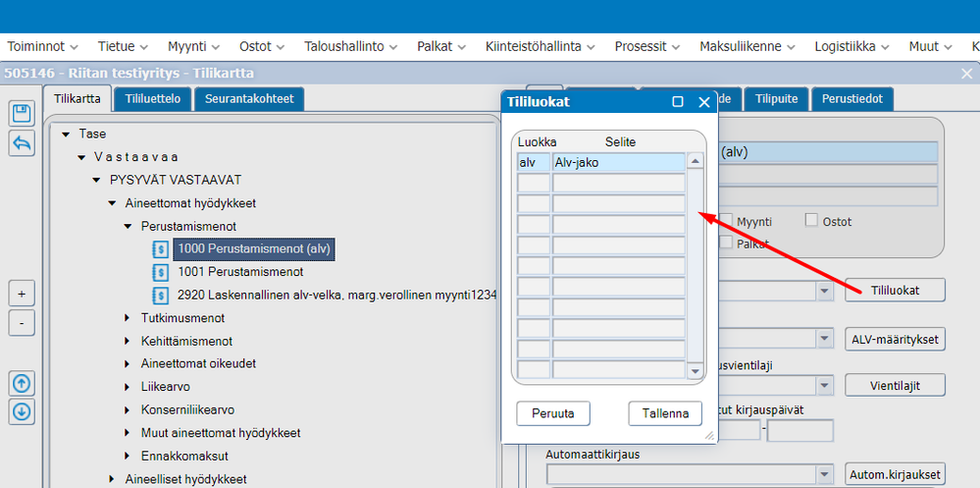Screen dimensions: 980x488
Task: Open the Ostot menu
Action: tap(262, 46)
